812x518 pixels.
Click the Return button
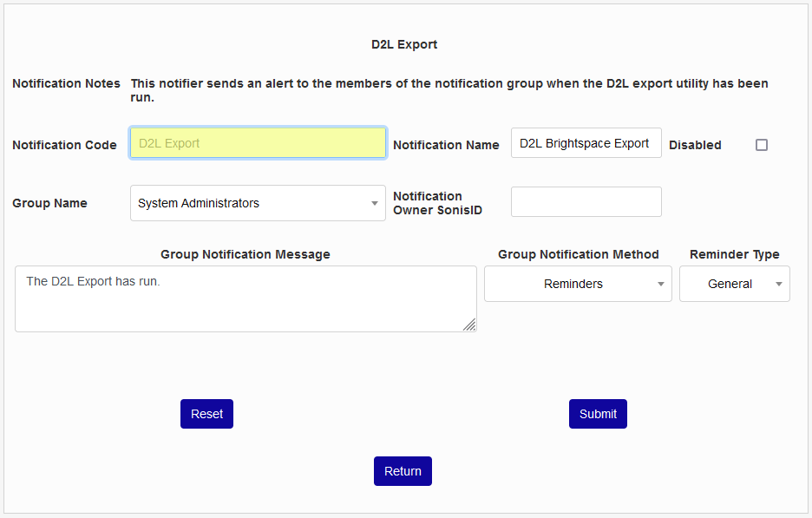tap(403, 471)
